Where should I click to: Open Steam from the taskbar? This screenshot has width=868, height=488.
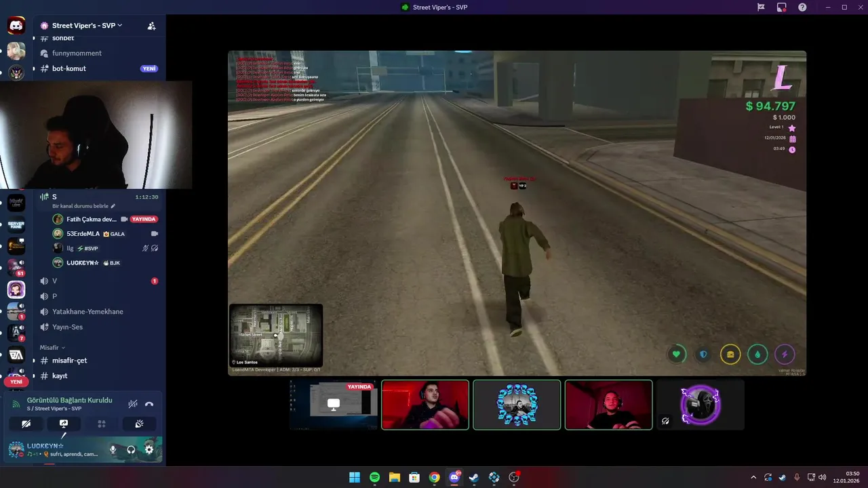tap(474, 477)
